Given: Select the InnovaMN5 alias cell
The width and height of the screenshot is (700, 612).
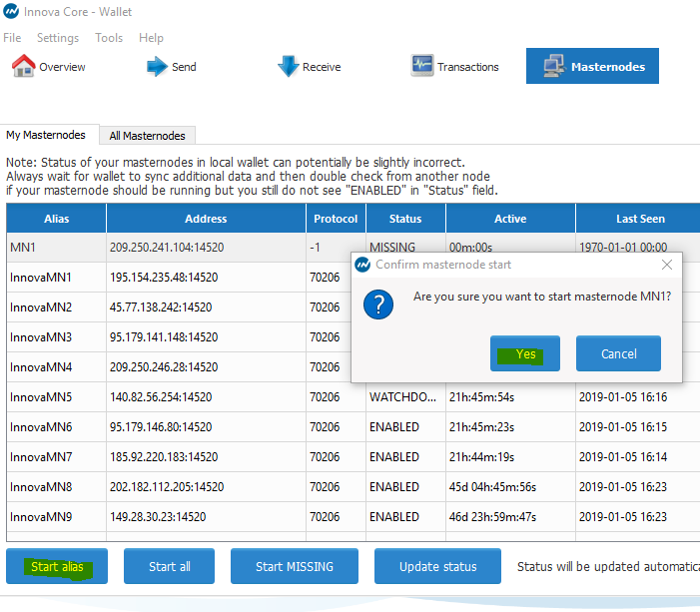Looking at the screenshot, I should 56,396.
